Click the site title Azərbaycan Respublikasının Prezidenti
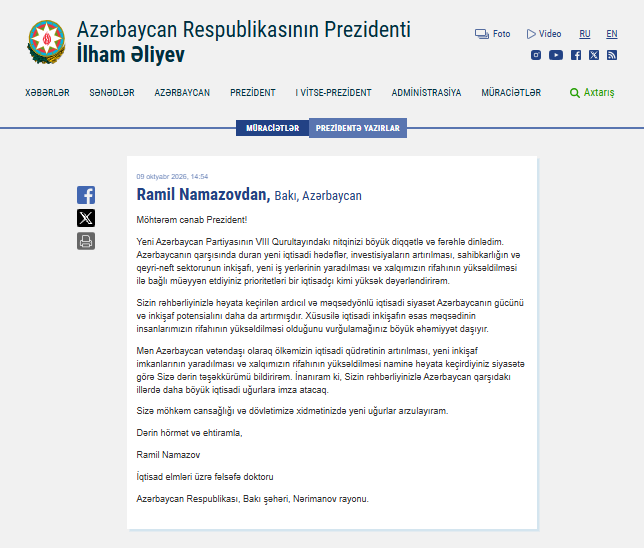Viewport: 644px width, 548px height. click(244, 30)
